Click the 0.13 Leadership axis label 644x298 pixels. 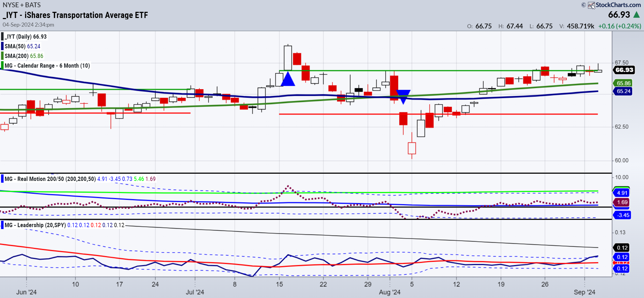(x=620, y=232)
